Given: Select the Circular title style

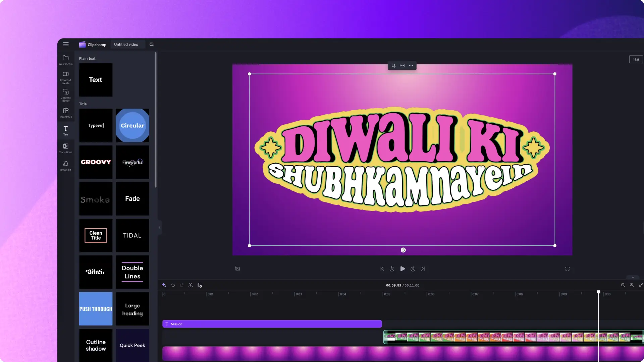Looking at the screenshot, I should tap(132, 125).
